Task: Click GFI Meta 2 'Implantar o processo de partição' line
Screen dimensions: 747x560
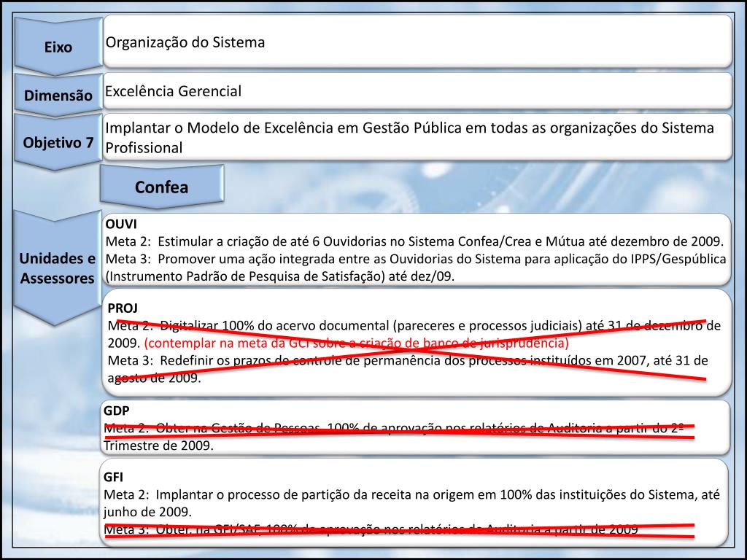Action: [411, 495]
